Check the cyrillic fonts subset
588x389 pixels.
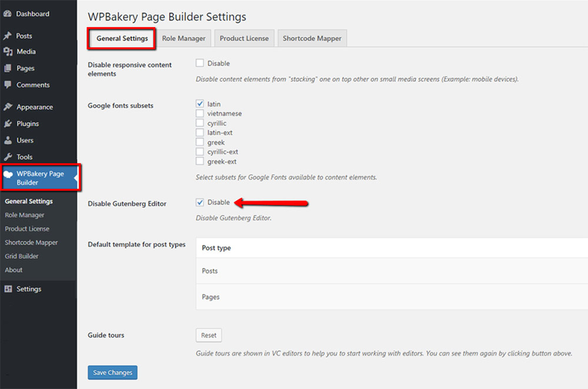[x=199, y=123]
